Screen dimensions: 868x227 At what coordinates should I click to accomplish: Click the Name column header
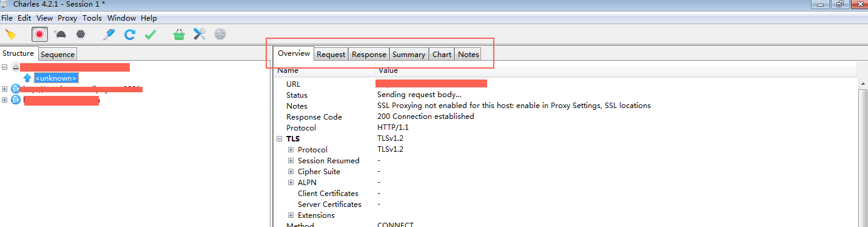pos(288,70)
